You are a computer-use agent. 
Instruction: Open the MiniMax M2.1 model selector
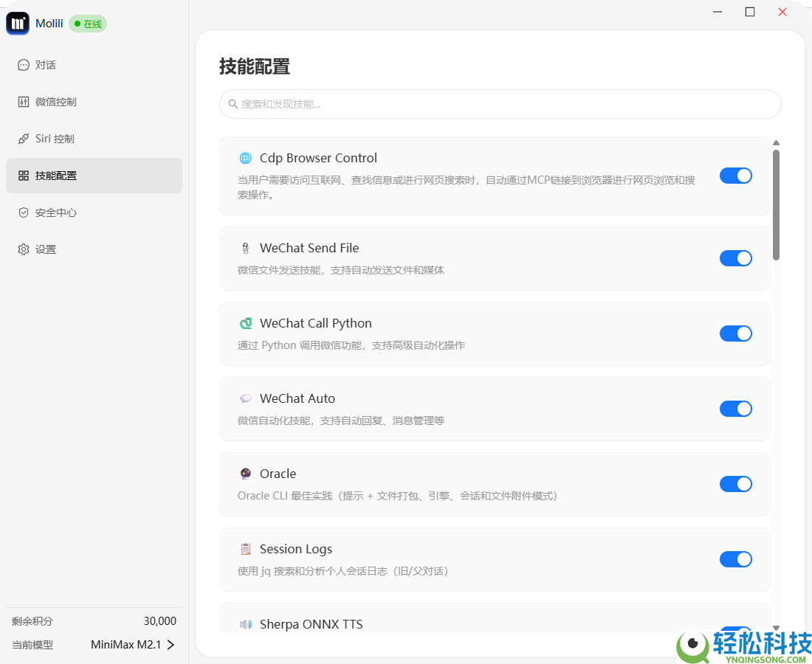click(x=133, y=644)
